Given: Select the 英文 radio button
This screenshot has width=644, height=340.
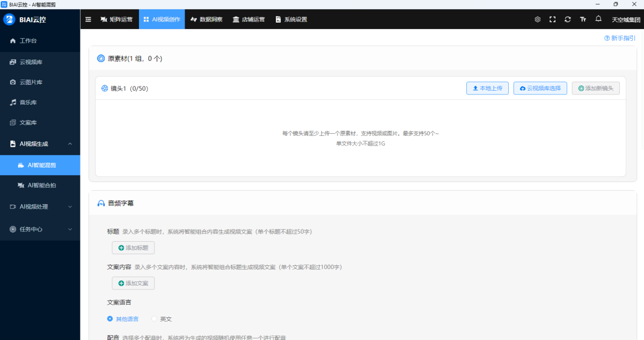Looking at the screenshot, I should click(155, 319).
